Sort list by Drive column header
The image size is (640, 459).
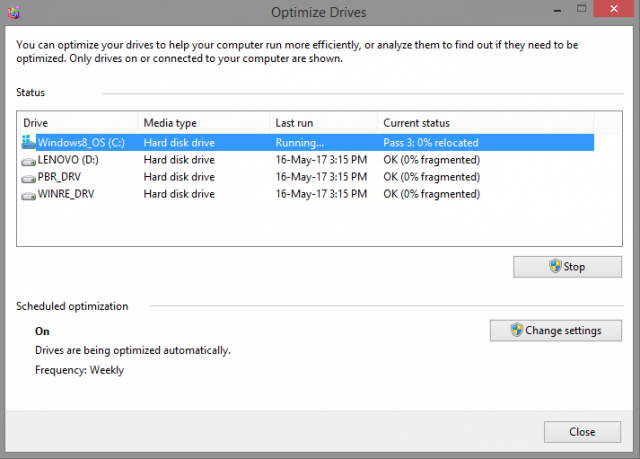(x=76, y=123)
